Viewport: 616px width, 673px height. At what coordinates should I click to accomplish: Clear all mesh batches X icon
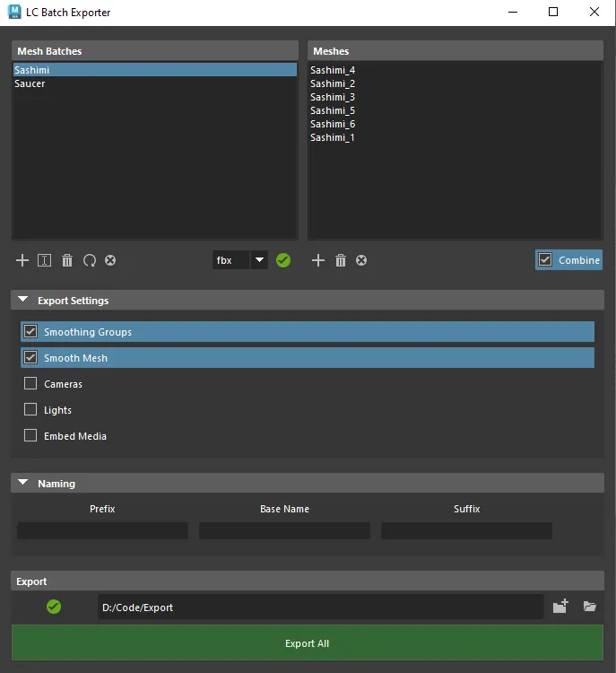pos(110,260)
